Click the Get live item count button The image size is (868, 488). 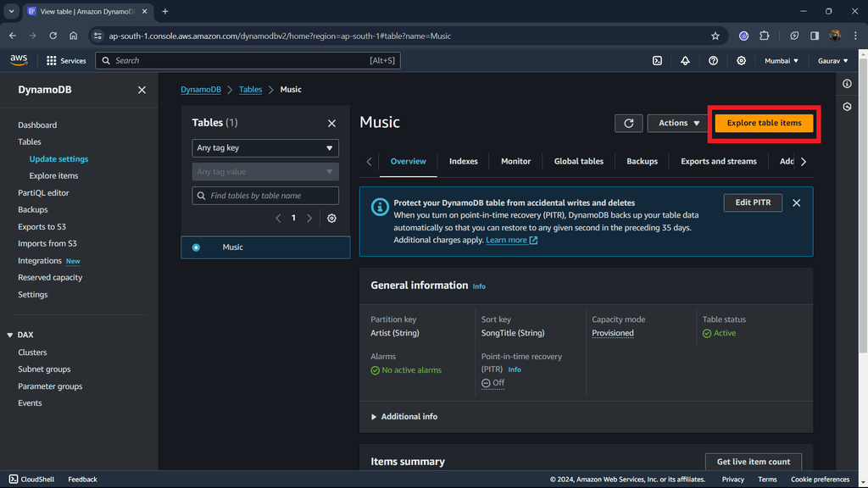click(754, 462)
